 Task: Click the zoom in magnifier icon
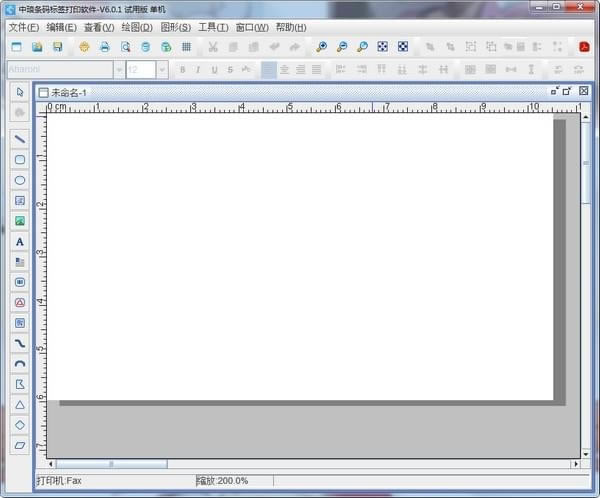[321, 47]
